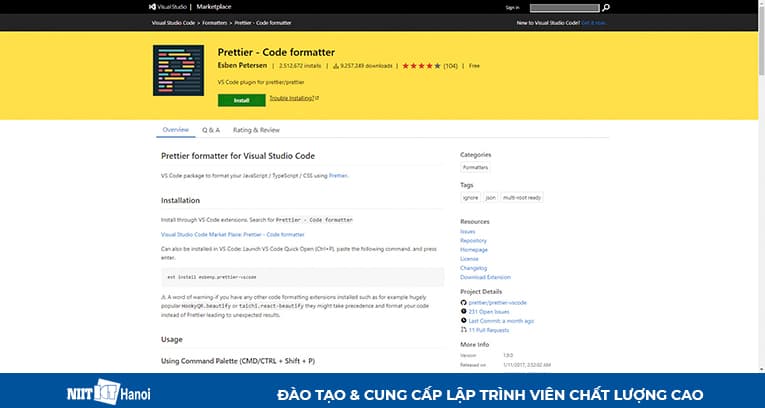This screenshot has height=408, width=765.
Task: Open the Formatters breadcrumb
Action: [215, 23]
